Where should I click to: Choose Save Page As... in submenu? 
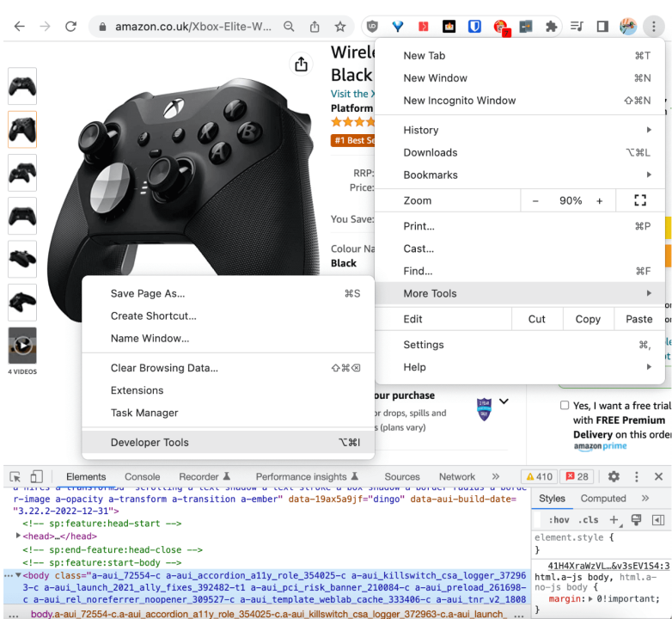(228, 294)
